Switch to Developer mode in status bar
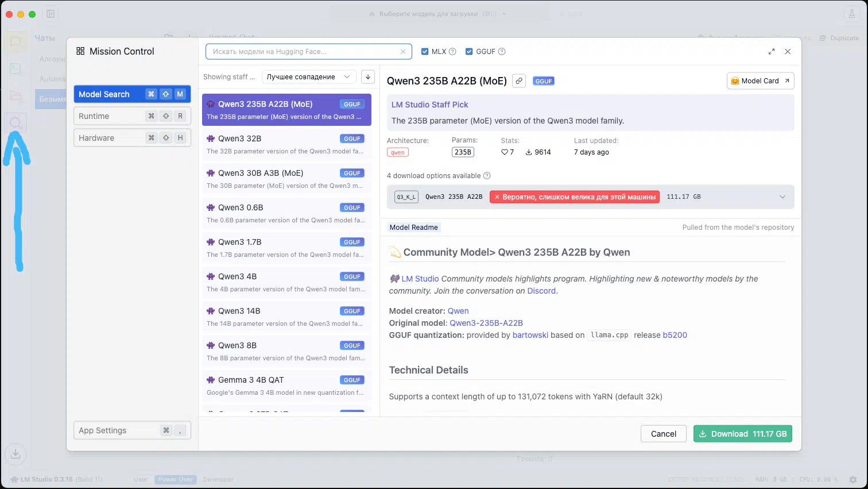 pyautogui.click(x=218, y=479)
